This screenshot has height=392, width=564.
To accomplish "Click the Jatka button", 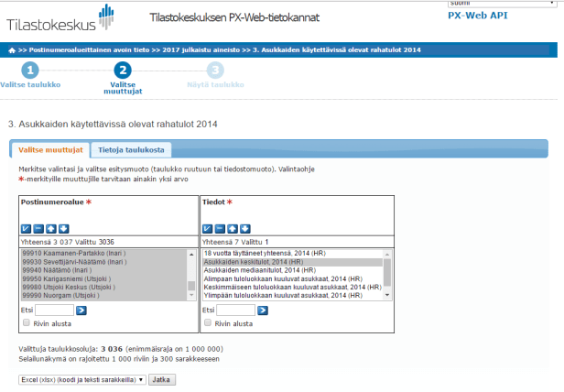I will 162,379.
